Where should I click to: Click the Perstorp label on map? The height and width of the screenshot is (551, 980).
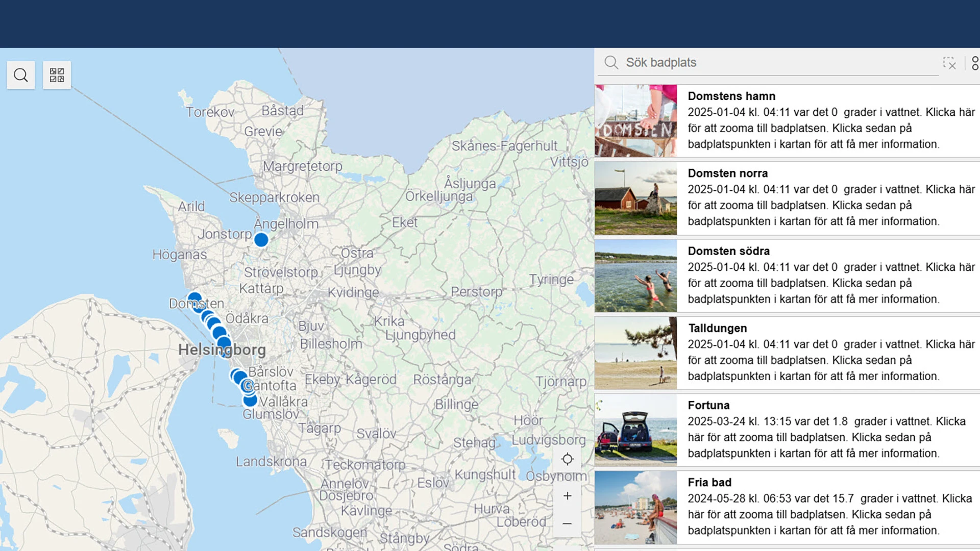(476, 292)
